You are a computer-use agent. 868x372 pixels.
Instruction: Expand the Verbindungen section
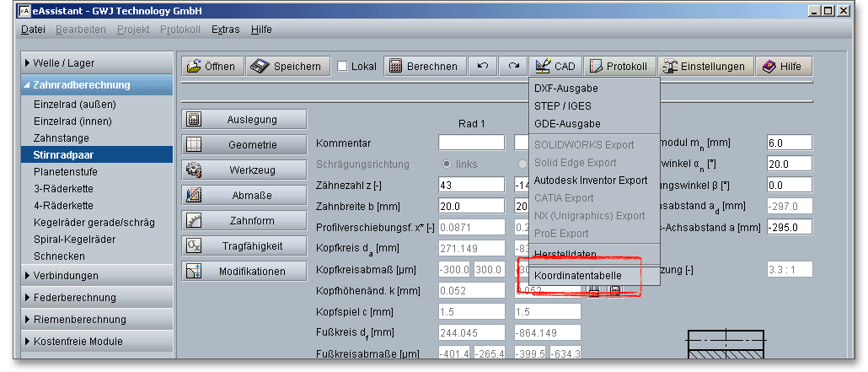pos(93,275)
